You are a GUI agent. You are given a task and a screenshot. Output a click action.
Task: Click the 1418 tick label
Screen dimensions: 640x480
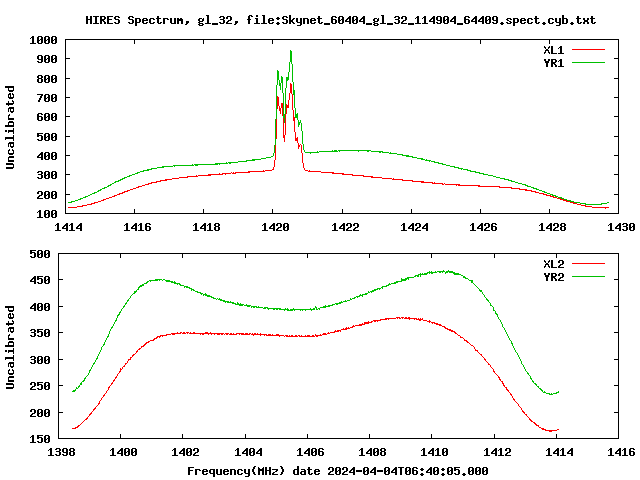[206, 227]
